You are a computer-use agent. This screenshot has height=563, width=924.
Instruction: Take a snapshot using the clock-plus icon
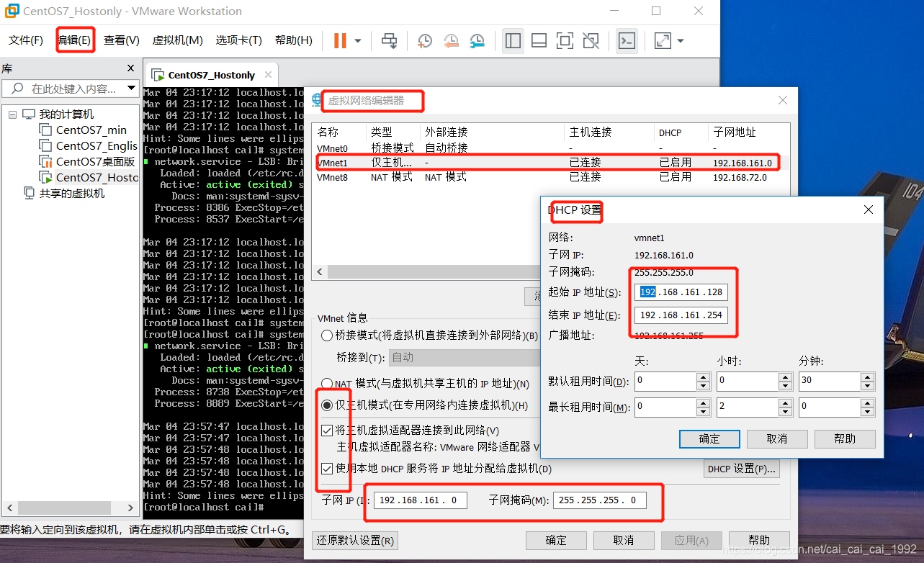425,41
